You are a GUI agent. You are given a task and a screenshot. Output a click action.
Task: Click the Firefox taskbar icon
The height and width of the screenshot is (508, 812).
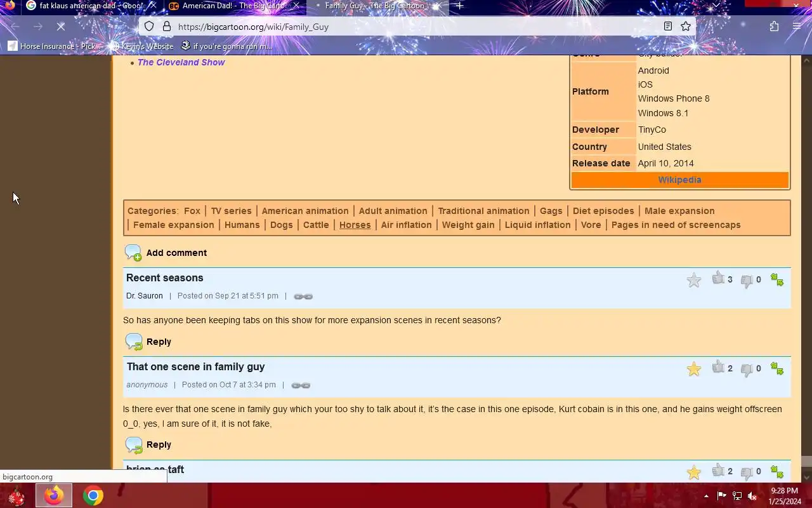pos(54,496)
